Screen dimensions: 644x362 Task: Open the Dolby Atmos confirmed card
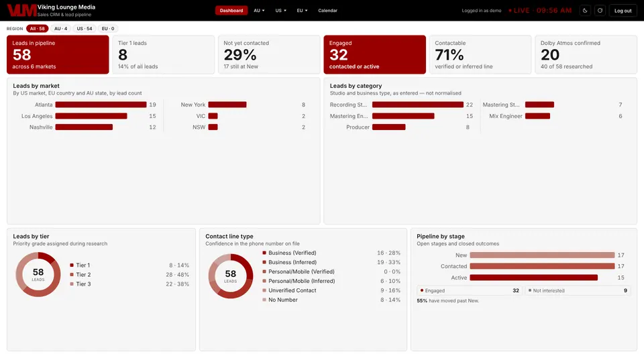point(586,54)
